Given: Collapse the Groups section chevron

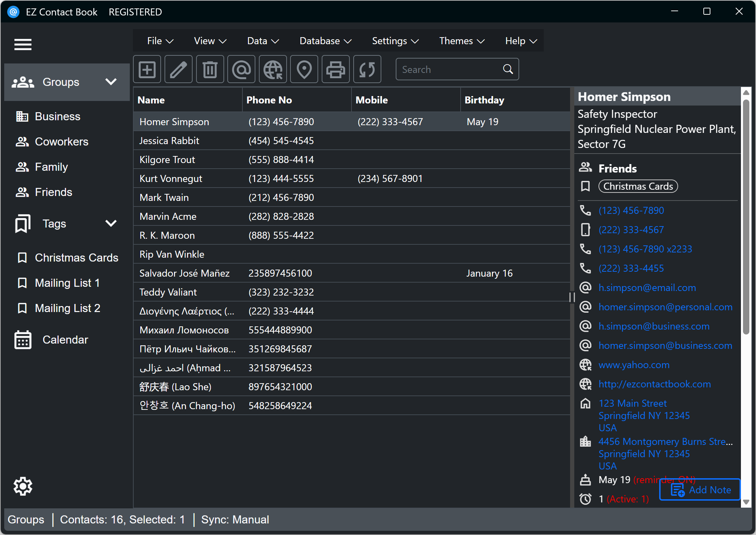Looking at the screenshot, I should (111, 82).
